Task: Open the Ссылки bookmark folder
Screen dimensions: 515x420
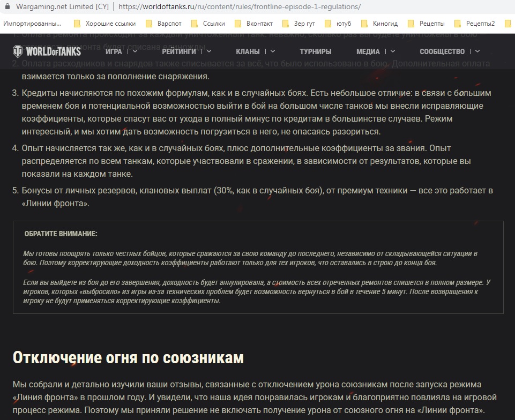Action: [208, 24]
